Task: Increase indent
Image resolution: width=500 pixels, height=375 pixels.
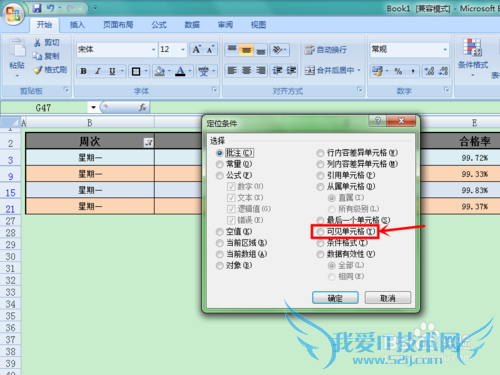Action: (x=291, y=71)
